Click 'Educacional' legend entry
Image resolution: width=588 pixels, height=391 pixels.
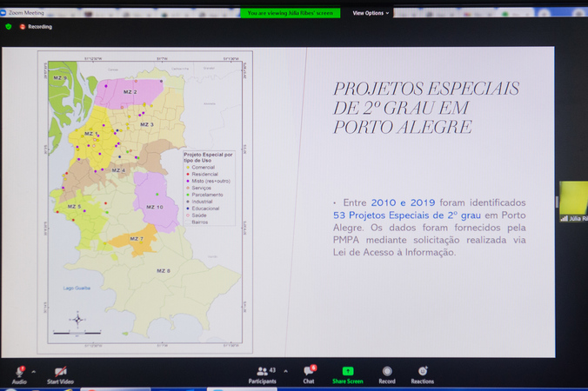(203, 209)
